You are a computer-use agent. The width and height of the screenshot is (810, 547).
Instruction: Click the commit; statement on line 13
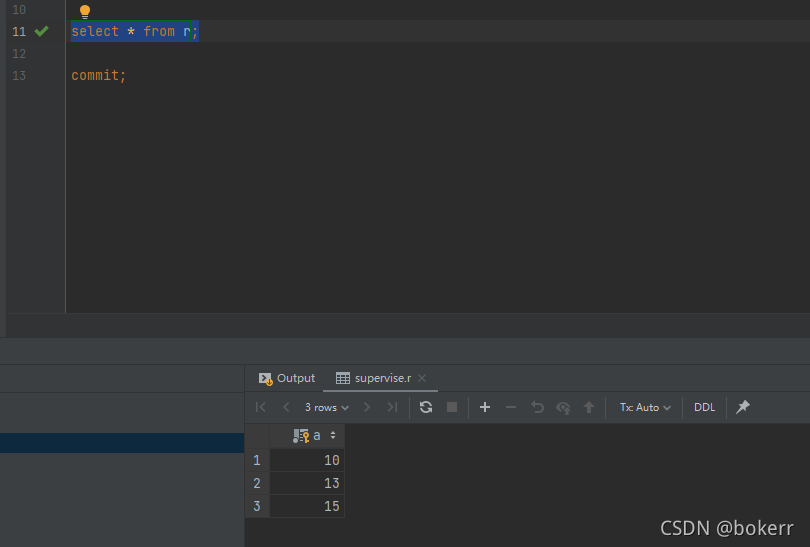pyautogui.click(x=99, y=75)
